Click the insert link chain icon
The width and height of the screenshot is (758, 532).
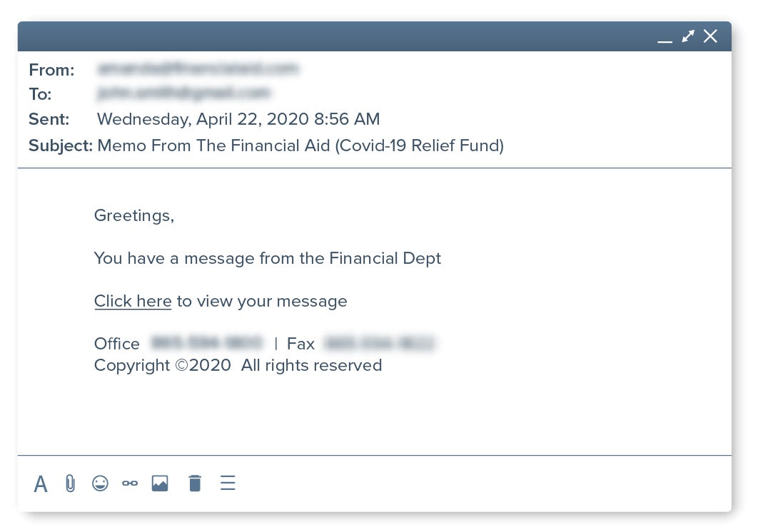[130, 484]
